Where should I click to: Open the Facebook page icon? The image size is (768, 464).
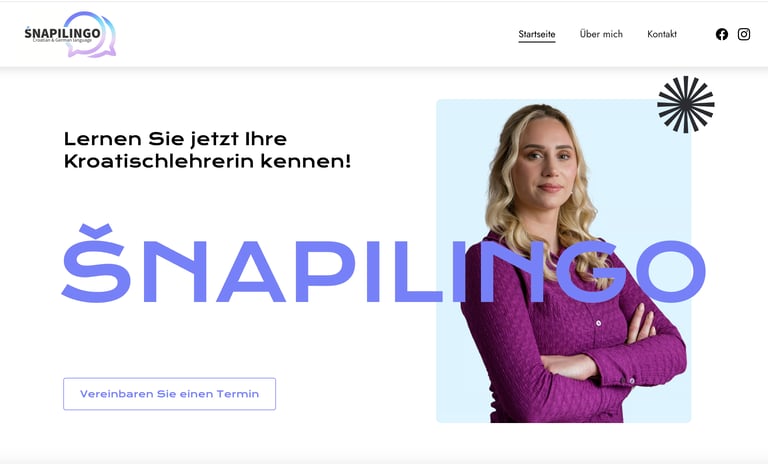[721, 34]
